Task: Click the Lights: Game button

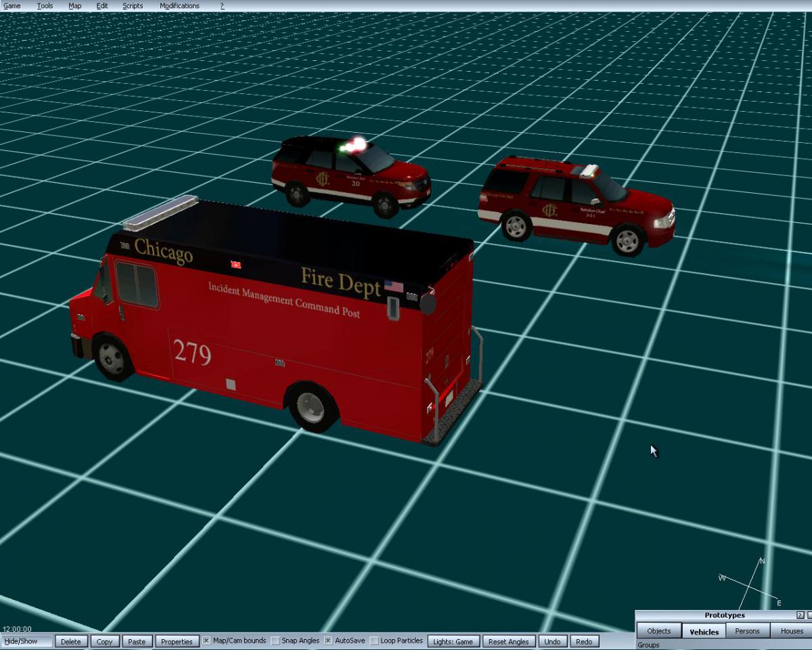Action: [x=453, y=641]
